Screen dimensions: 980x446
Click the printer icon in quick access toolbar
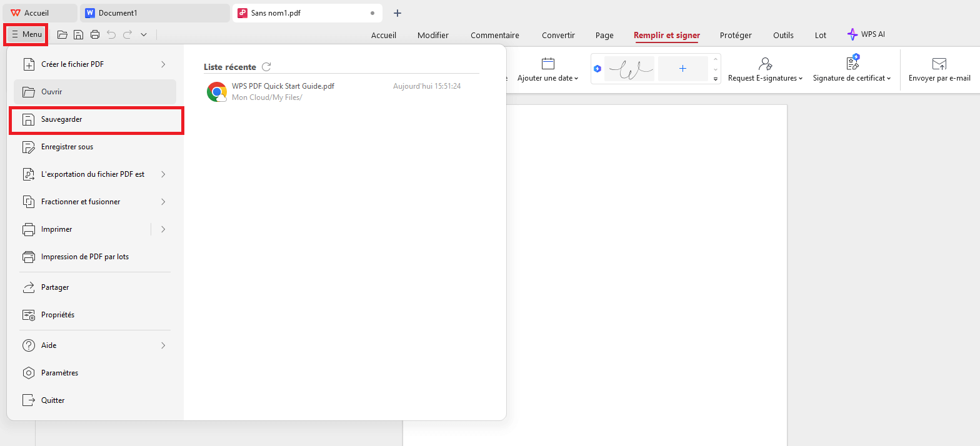click(x=95, y=35)
